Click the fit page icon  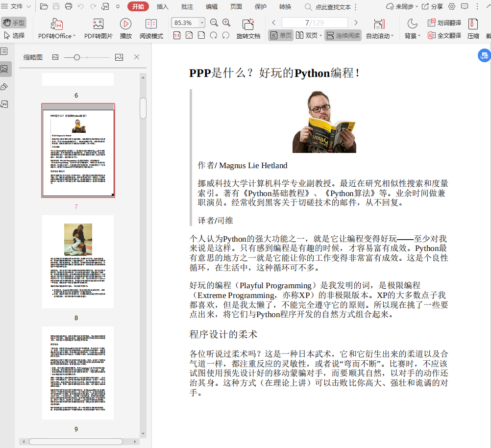[x=189, y=35]
